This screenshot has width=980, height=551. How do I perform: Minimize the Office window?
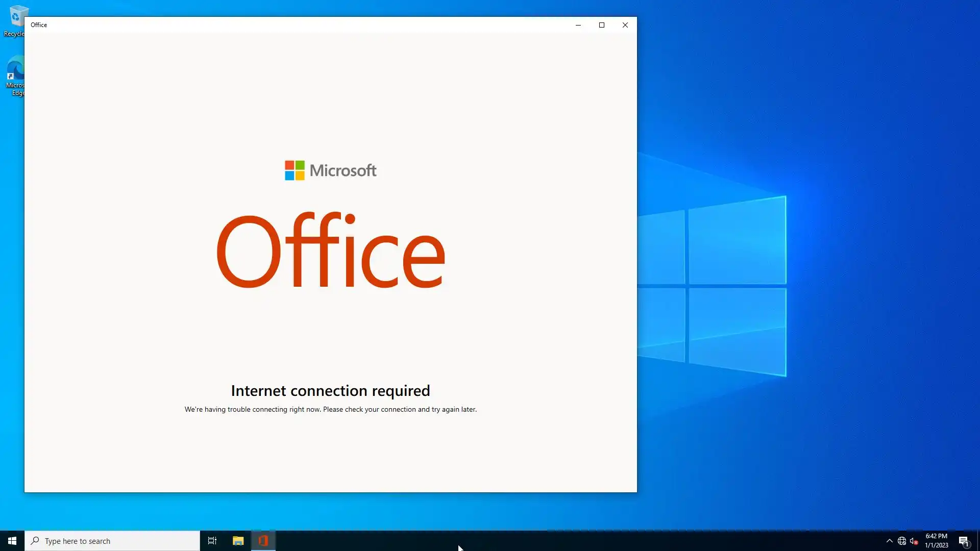coord(578,25)
